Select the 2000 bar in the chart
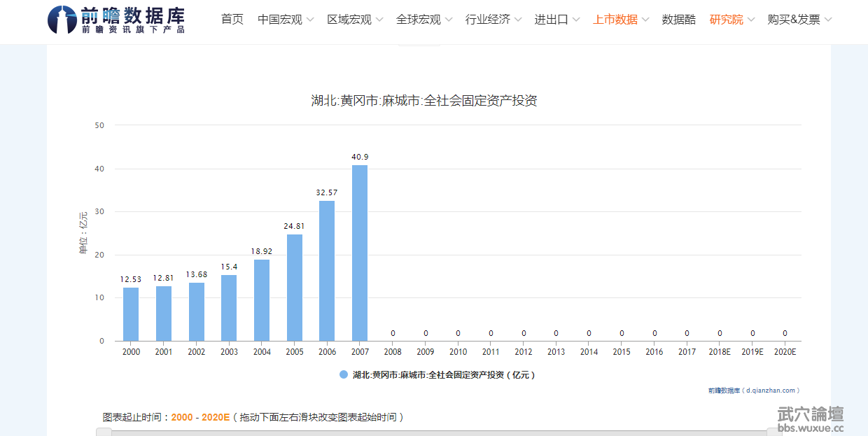This screenshot has height=436, width=868. click(131, 314)
